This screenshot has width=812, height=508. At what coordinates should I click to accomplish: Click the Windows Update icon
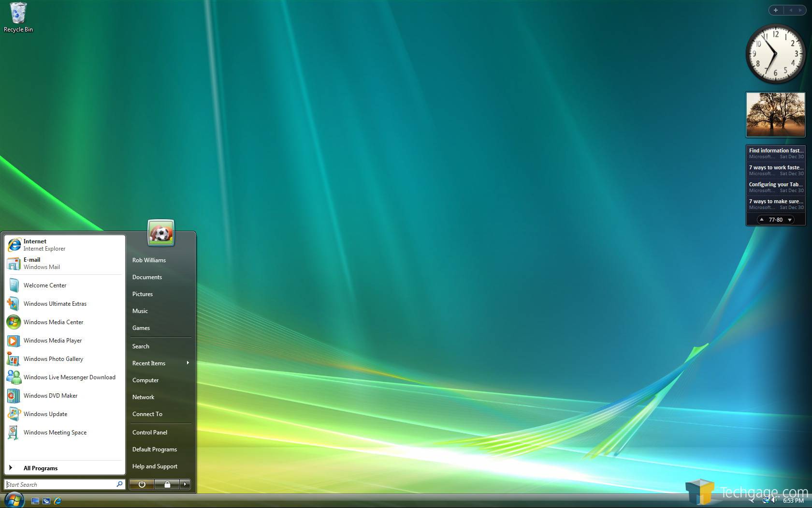[x=14, y=414]
